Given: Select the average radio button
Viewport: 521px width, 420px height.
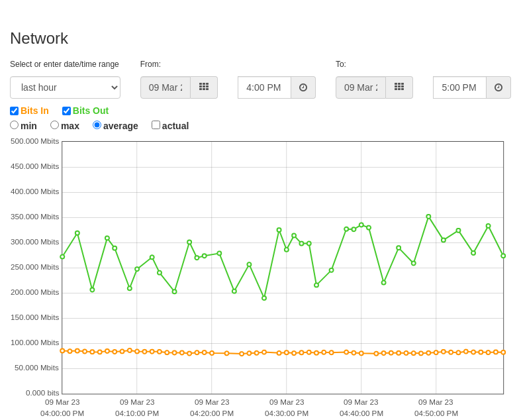Looking at the screenshot, I should click(97, 125).
